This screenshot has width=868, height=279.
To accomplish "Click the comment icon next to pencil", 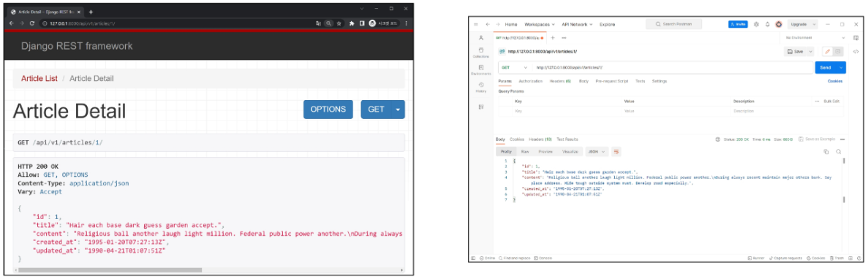I will 837,51.
